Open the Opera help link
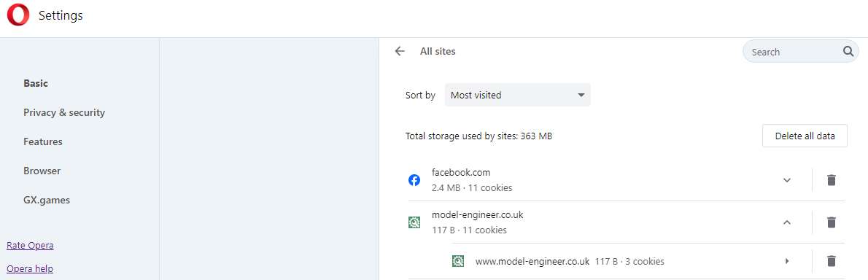 point(30,269)
